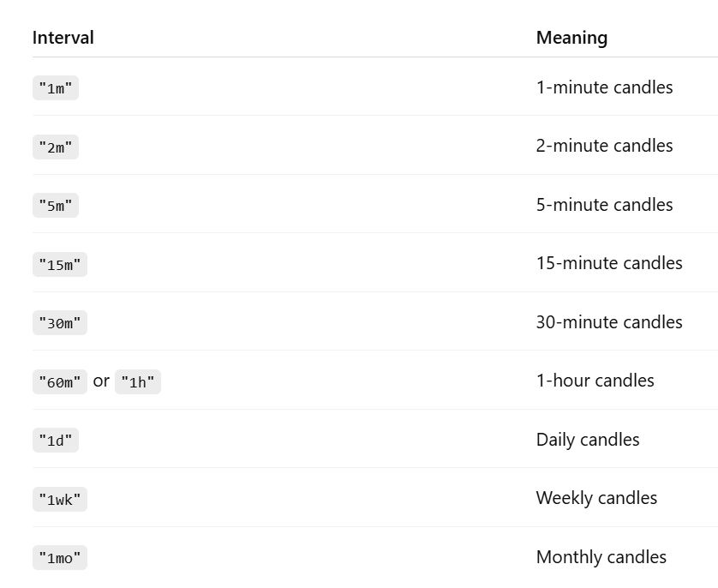The image size is (718, 588).
Task: Click the "5m" interval code chip
Action: pos(56,206)
